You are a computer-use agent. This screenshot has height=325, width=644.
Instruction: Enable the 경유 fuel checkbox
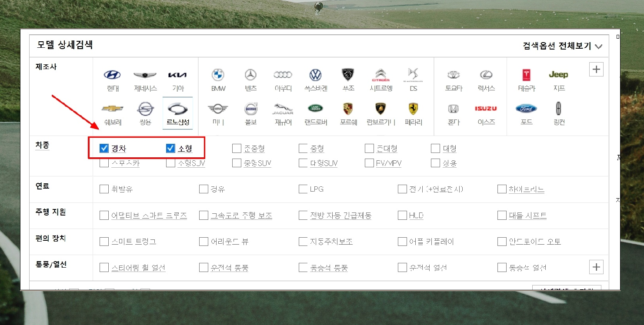[204, 189]
